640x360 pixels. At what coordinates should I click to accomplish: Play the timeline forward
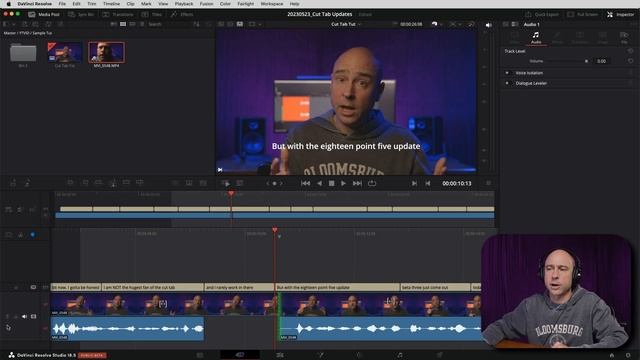click(344, 184)
